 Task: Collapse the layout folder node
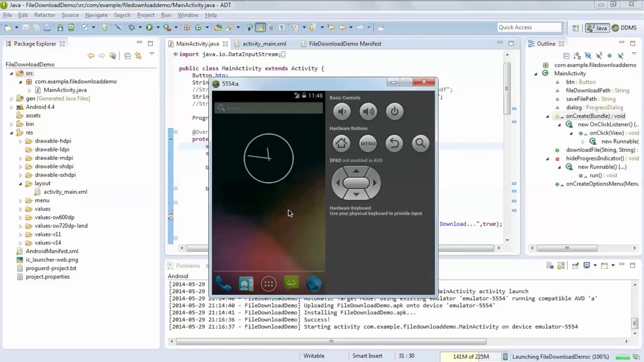tap(21, 184)
